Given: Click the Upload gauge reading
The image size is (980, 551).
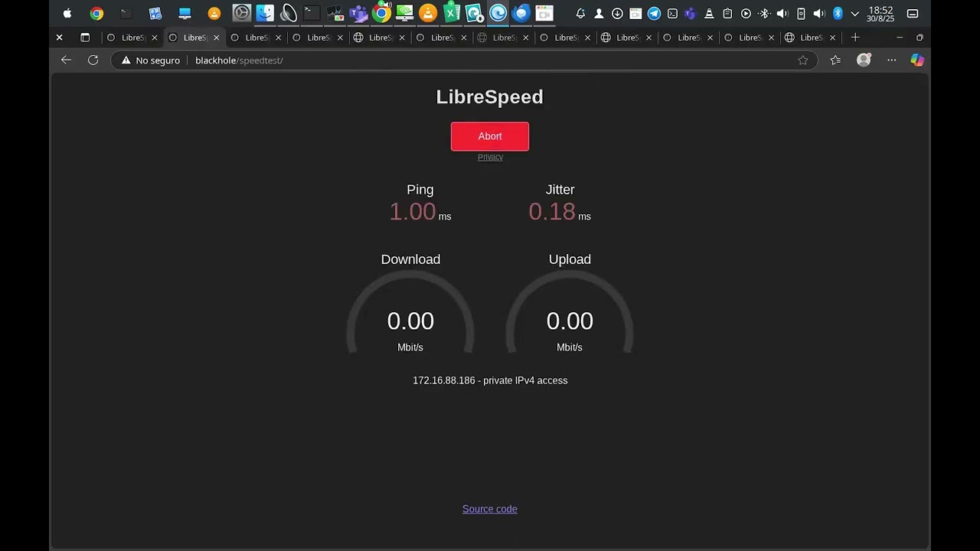Looking at the screenshot, I should click(x=570, y=321).
